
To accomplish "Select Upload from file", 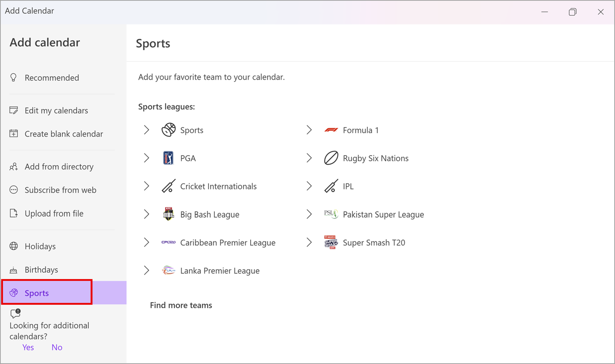I will pos(54,213).
